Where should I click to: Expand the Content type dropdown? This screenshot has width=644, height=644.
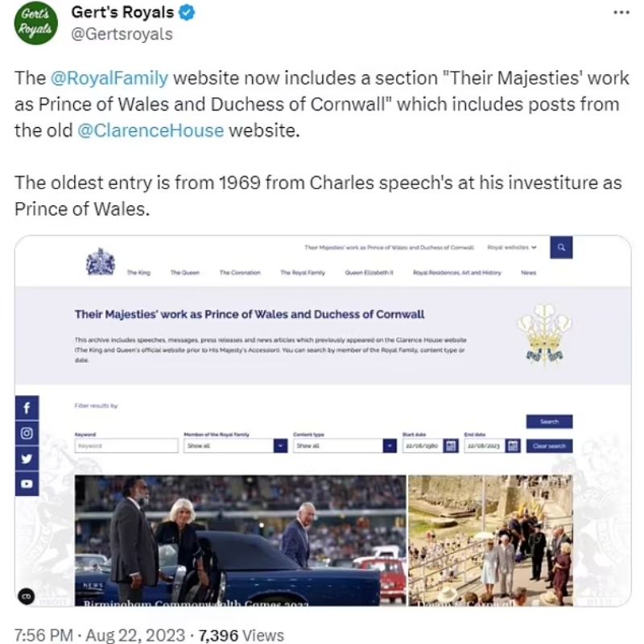click(x=390, y=445)
